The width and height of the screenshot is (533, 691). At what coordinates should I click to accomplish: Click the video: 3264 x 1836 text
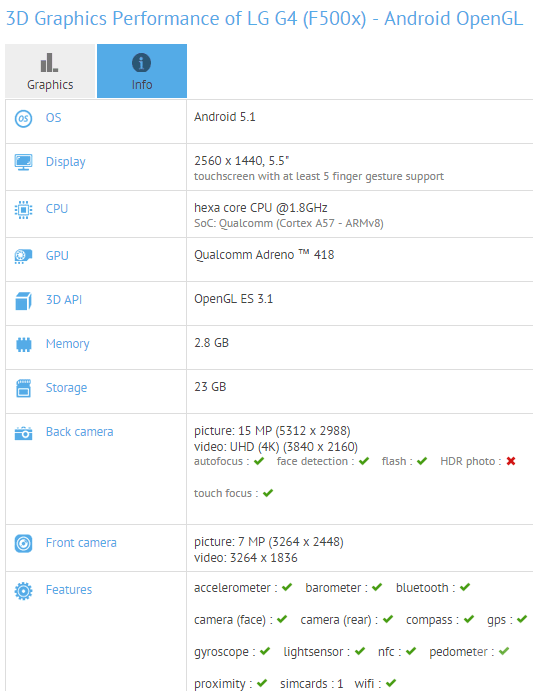[246, 558]
